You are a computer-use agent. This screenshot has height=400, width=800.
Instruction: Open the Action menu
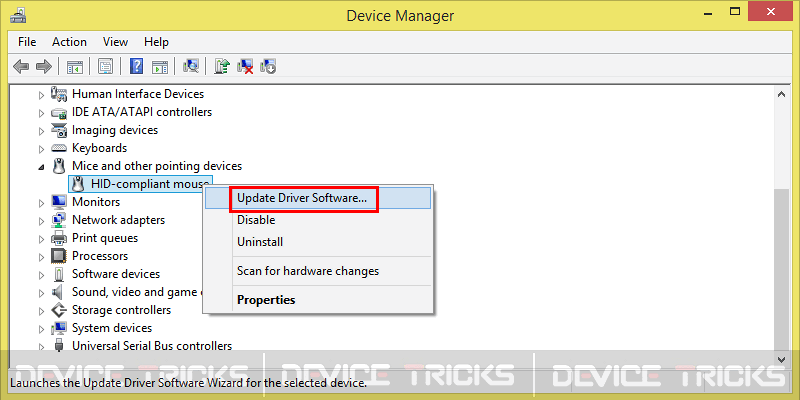(x=69, y=42)
